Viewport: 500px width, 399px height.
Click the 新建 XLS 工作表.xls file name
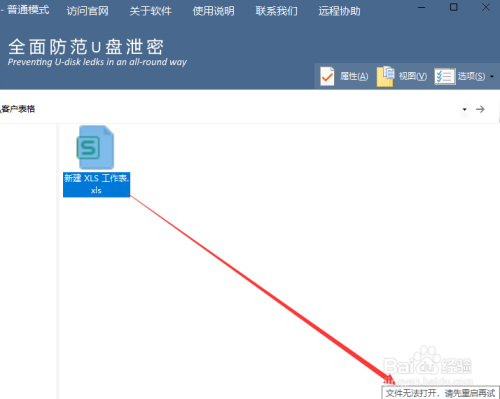coord(96,184)
